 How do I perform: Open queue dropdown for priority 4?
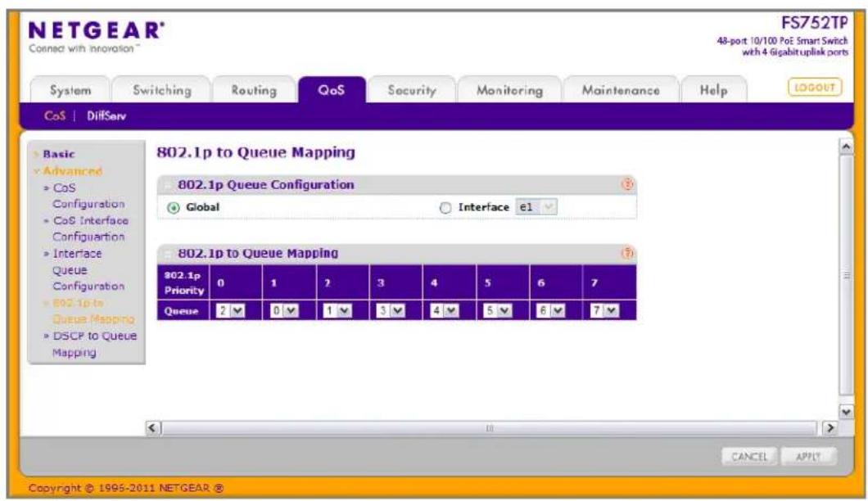pyautogui.click(x=445, y=310)
